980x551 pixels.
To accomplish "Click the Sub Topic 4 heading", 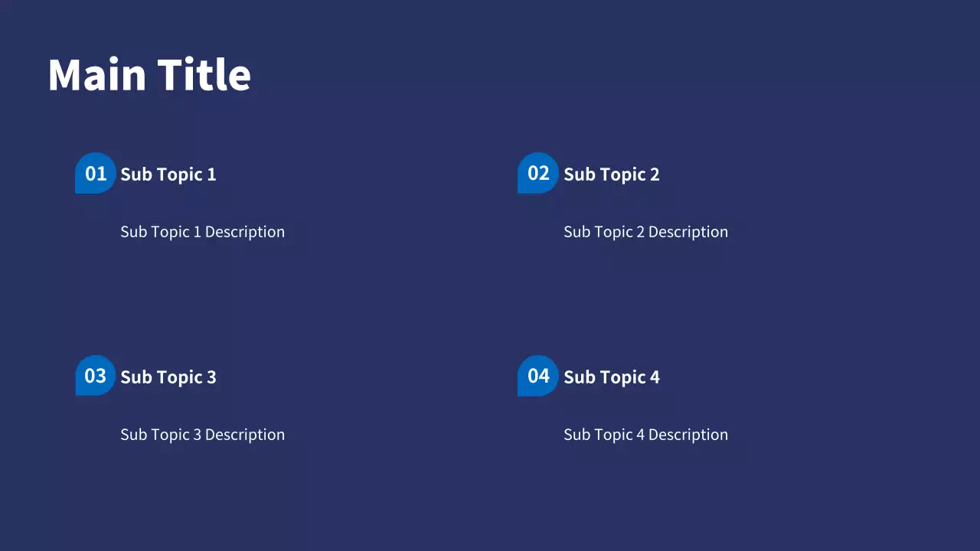I will click(611, 377).
